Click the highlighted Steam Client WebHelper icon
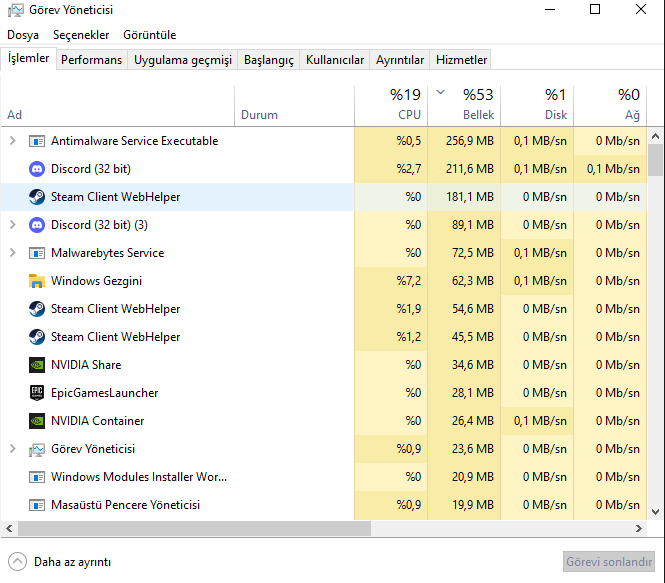Viewport: 665px width, 583px height. point(37,197)
